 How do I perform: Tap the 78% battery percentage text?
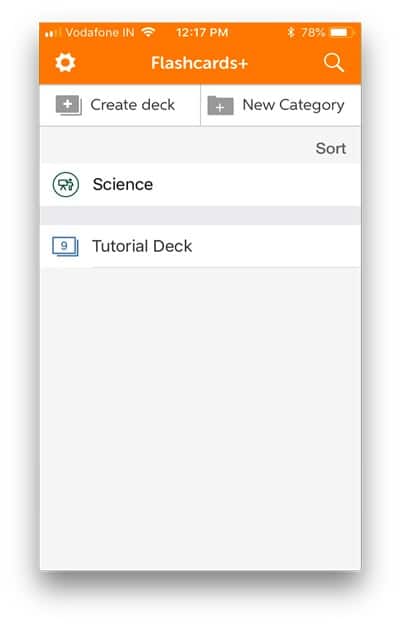pyautogui.click(x=313, y=32)
